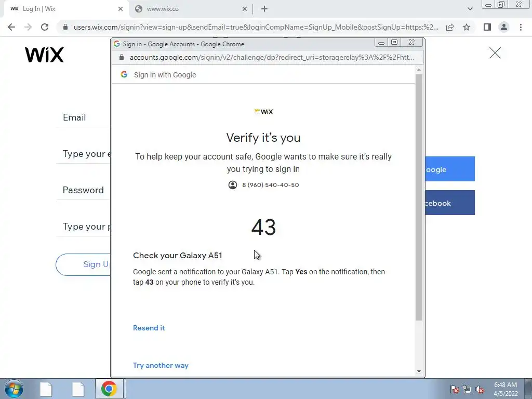532x399 pixels.
Task: Switch to the www.wix.co tab
Action: (x=190, y=9)
